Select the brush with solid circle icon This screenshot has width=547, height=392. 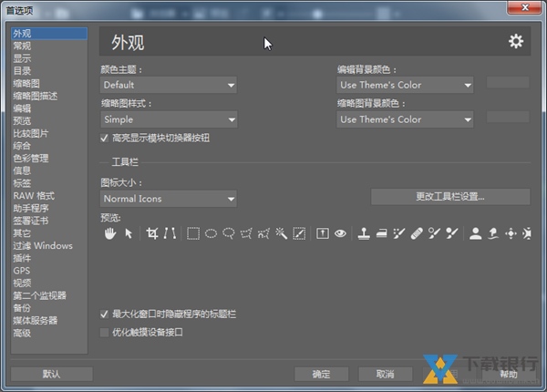[452, 233]
